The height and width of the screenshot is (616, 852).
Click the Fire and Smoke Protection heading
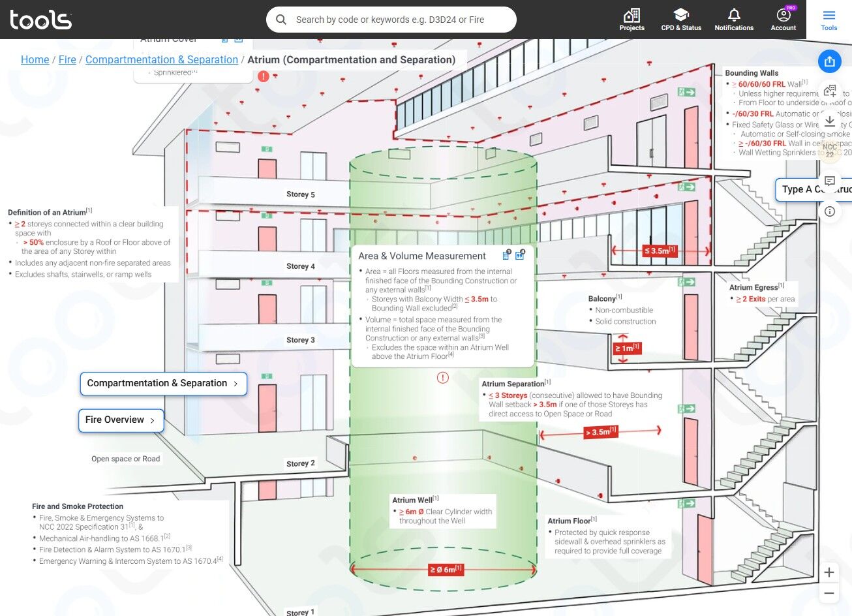pyautogui.click(x=78, y=506)
